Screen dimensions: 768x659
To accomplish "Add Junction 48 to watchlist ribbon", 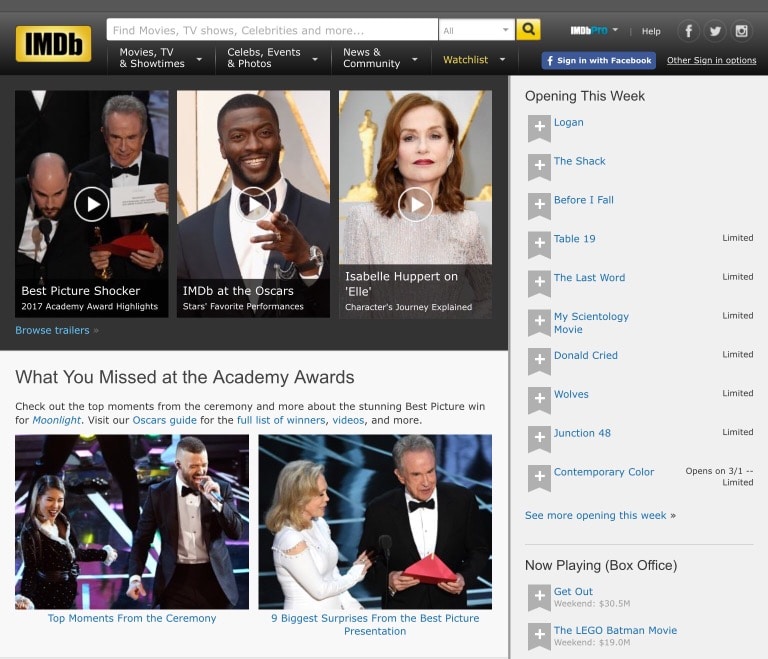I will click(x=539, y=439).
